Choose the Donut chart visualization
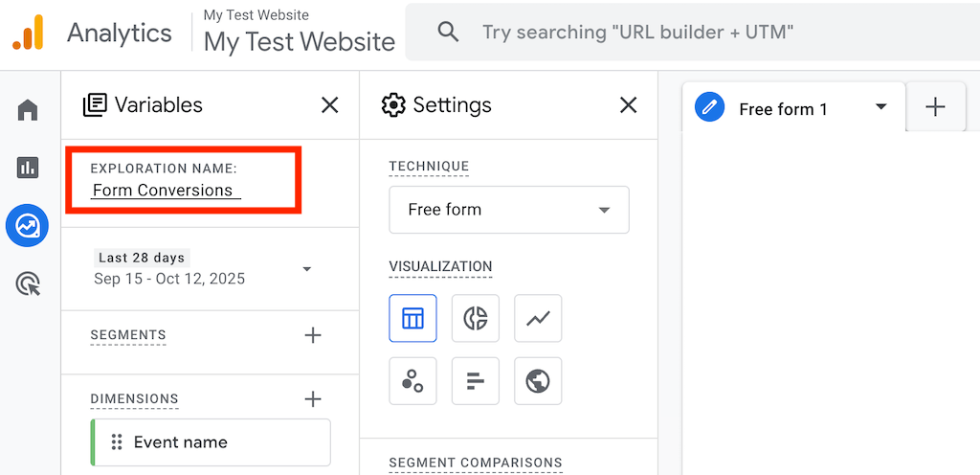This screenshot has height=475, width=980. tap(476, 318)
